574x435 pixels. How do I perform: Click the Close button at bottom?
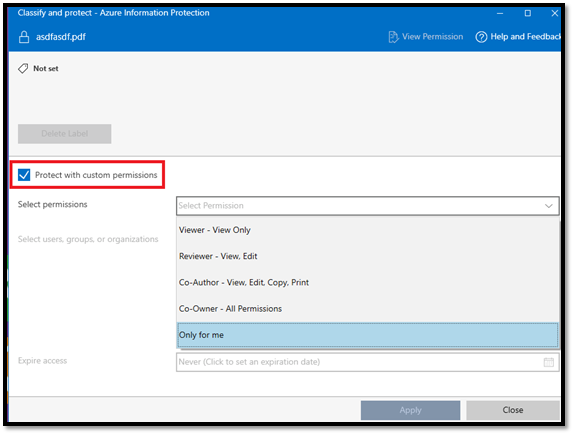click(513, 410)
